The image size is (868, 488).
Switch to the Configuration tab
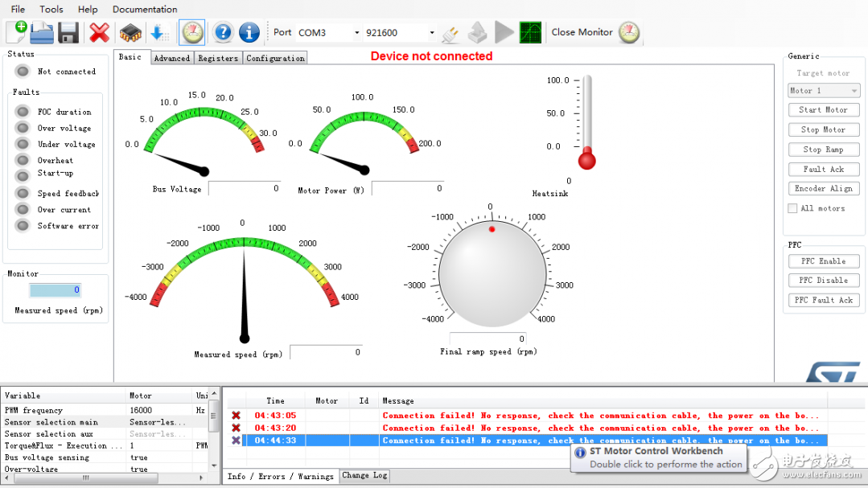point(275,58)
